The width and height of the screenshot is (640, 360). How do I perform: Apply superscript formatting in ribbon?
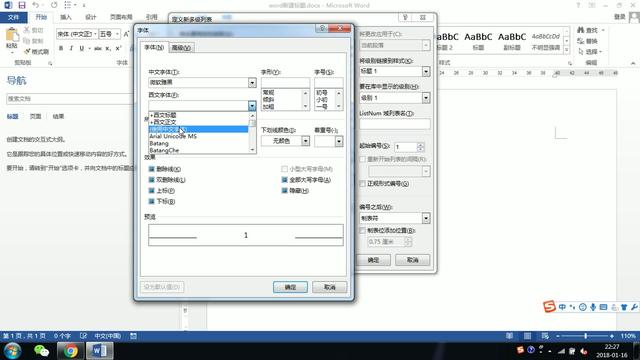(x=118, y=48)
